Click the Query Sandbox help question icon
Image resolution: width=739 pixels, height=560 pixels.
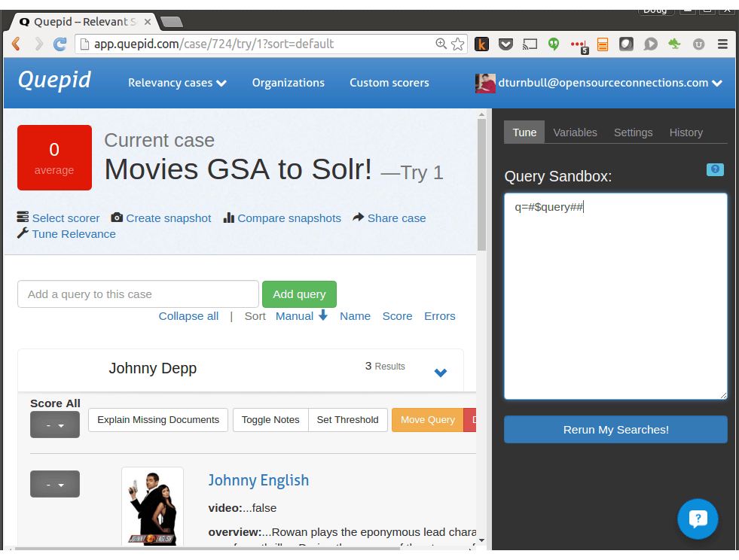[715, 169]
